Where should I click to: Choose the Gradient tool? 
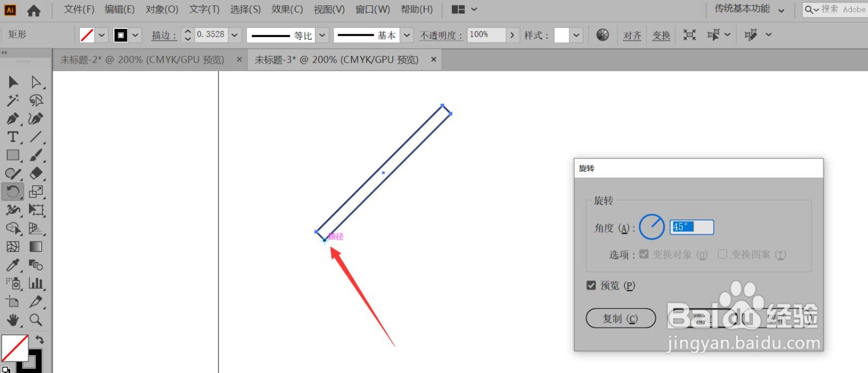(x=36, y=246)
